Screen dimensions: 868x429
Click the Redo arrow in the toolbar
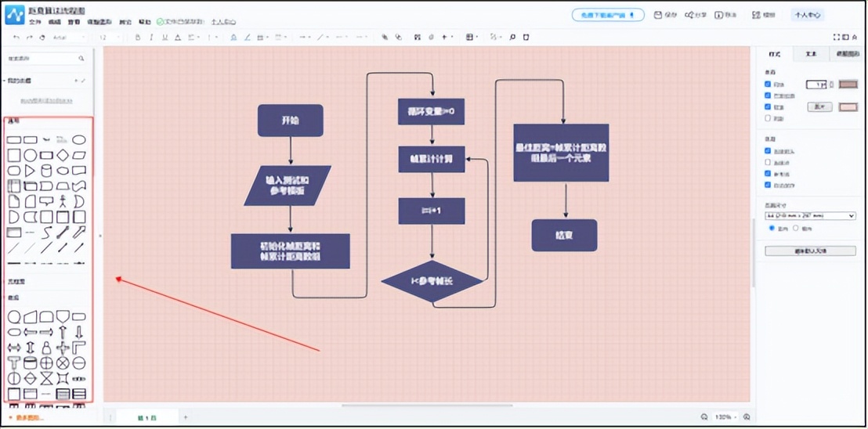coord(29,38)
